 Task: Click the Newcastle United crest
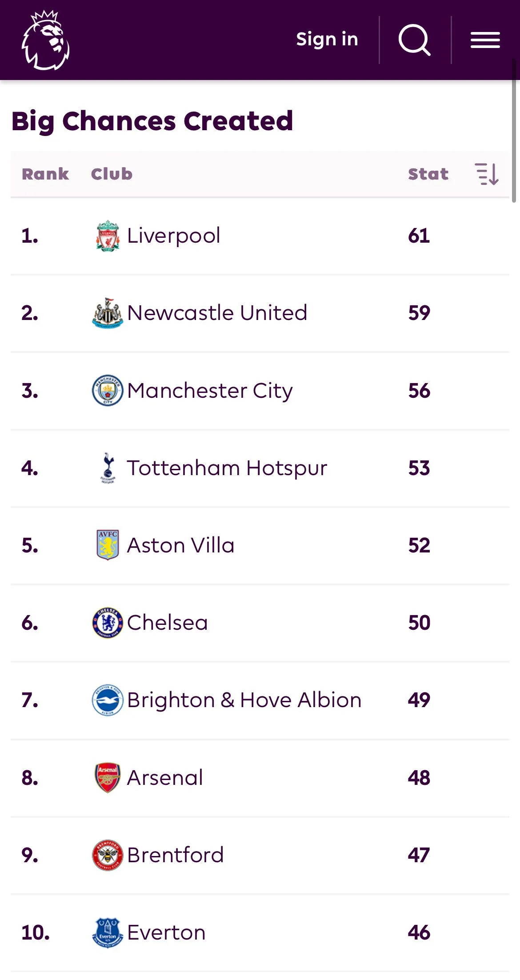pos(108,313)
